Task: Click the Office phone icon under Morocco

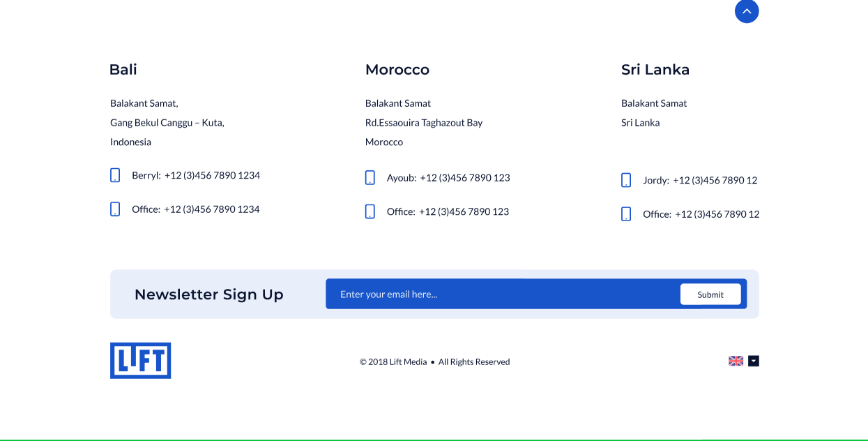Action: (x=370, y=211)
